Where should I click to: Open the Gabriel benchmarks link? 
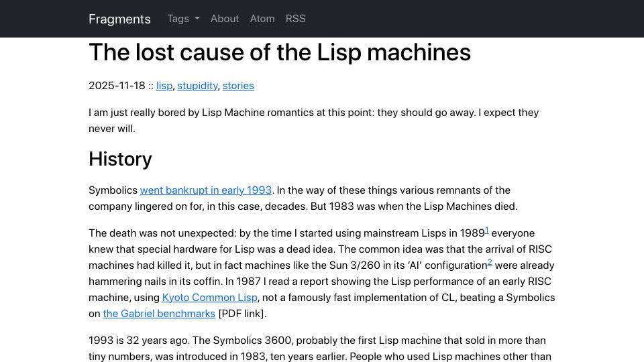(159, 314)
